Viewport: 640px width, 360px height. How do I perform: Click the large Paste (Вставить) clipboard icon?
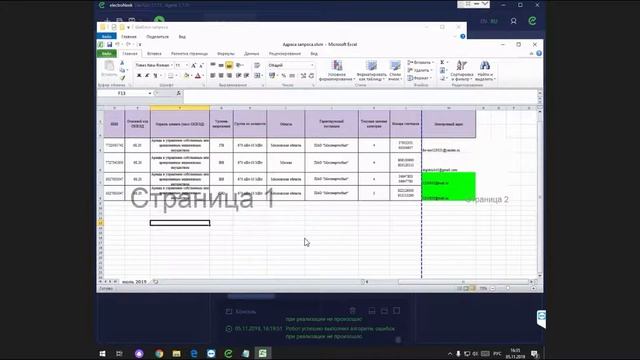pos(109,66)
